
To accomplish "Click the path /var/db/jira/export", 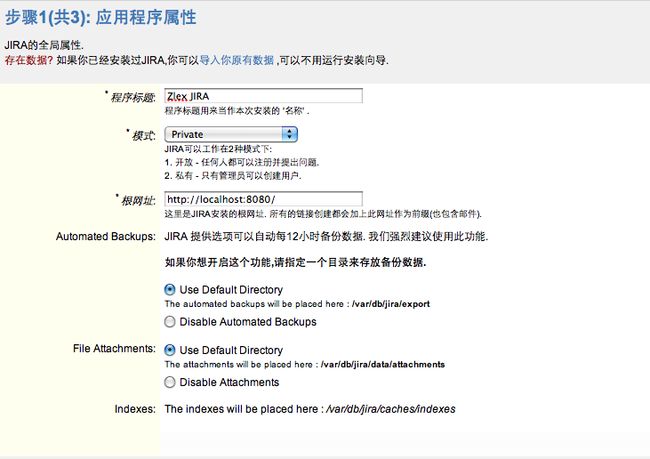I will point(390,304).
